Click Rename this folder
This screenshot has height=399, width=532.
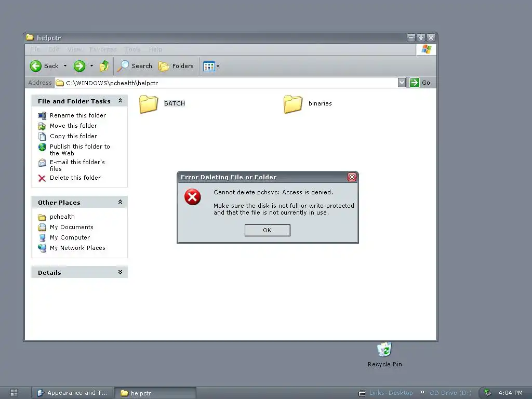[x=78, y=115]
